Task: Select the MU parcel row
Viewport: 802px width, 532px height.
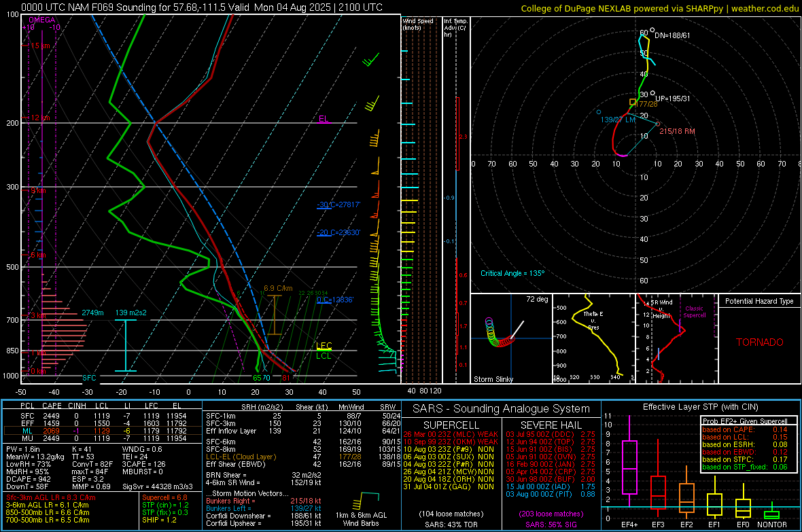Action: [x=103, y=438]
